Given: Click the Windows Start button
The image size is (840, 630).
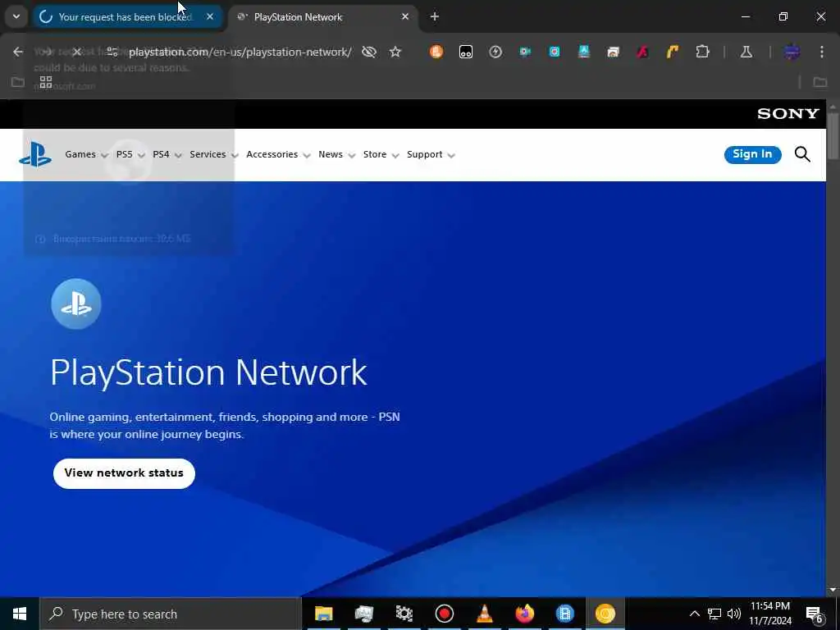Looking at the screenshot, I should pos(20,614).
